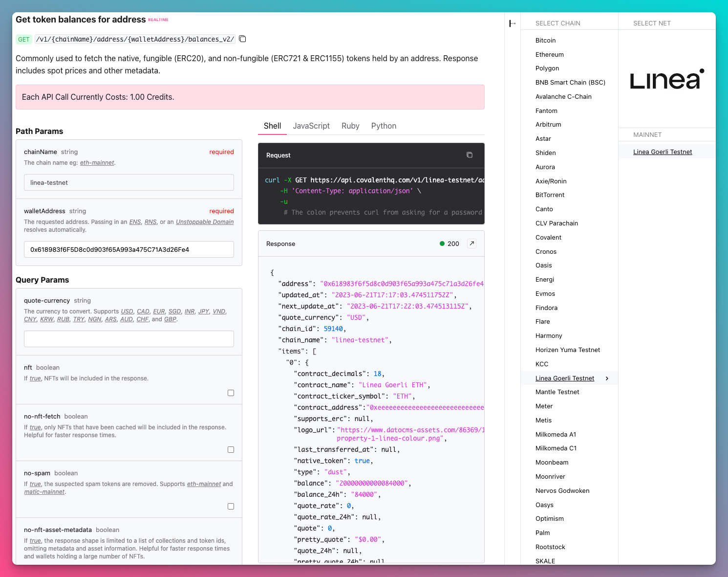The image size is (728, 577).
Task: Choose CLV Parachain
Action: [x=557, y=223]
